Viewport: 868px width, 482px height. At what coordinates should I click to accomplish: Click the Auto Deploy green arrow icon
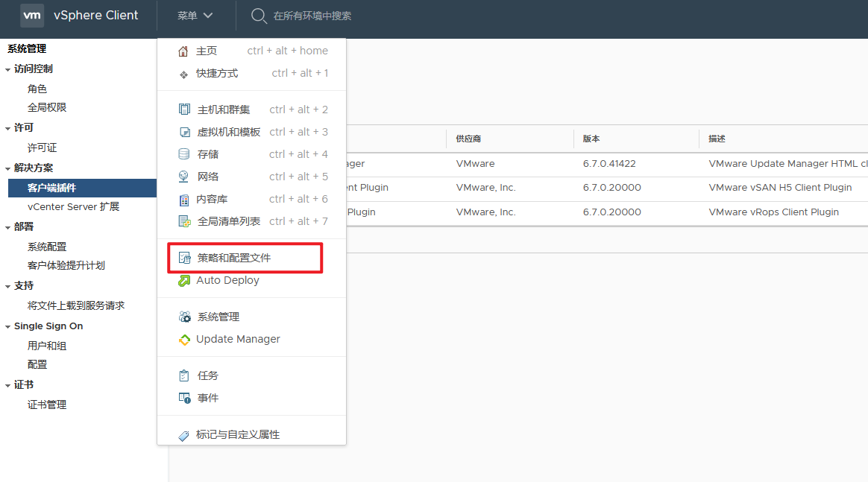pyautogui.click(x=184, y=281)
